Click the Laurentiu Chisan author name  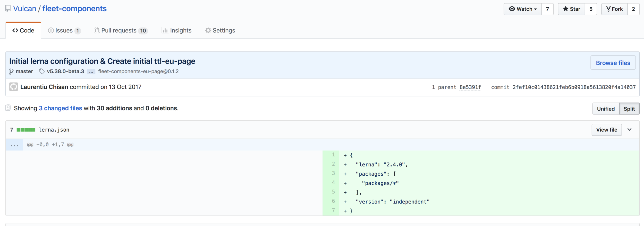(x=44, y=87)
